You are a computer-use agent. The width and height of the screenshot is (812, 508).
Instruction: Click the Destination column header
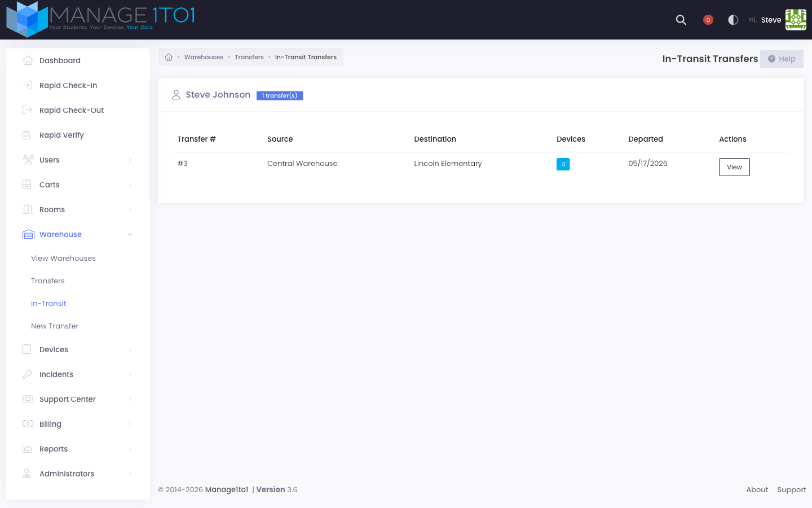pyautogui.click(x=435, y=139)
